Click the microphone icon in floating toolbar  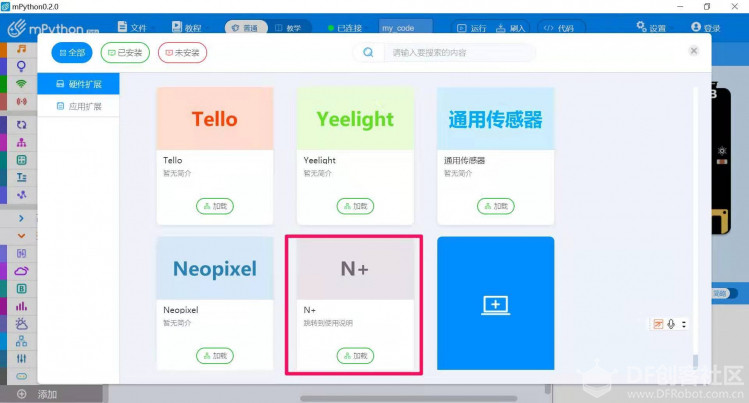[x=671, y=324]
